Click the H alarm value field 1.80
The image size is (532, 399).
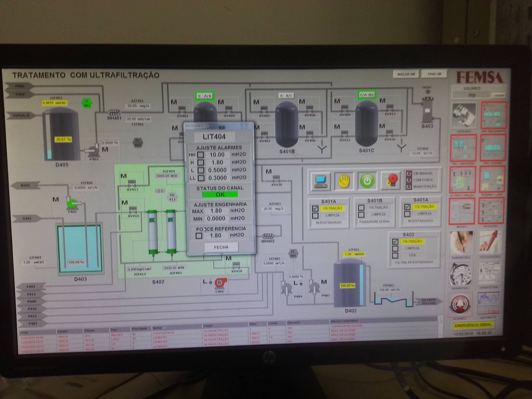pyautogui.click(x=217, y=163)
